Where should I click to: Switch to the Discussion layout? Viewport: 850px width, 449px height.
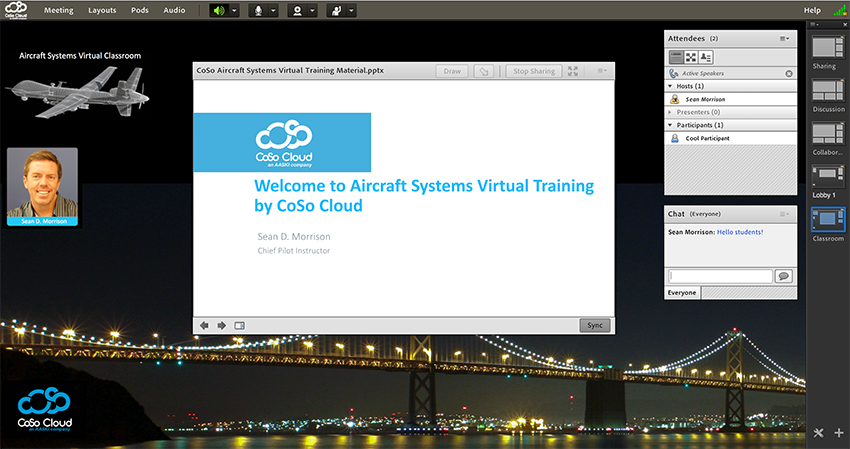point(828,91)
